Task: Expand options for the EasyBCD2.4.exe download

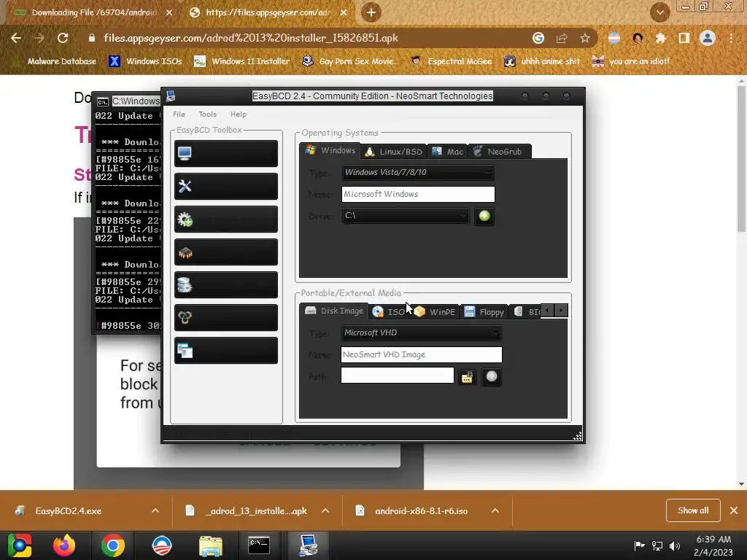Action: [155, 510]
